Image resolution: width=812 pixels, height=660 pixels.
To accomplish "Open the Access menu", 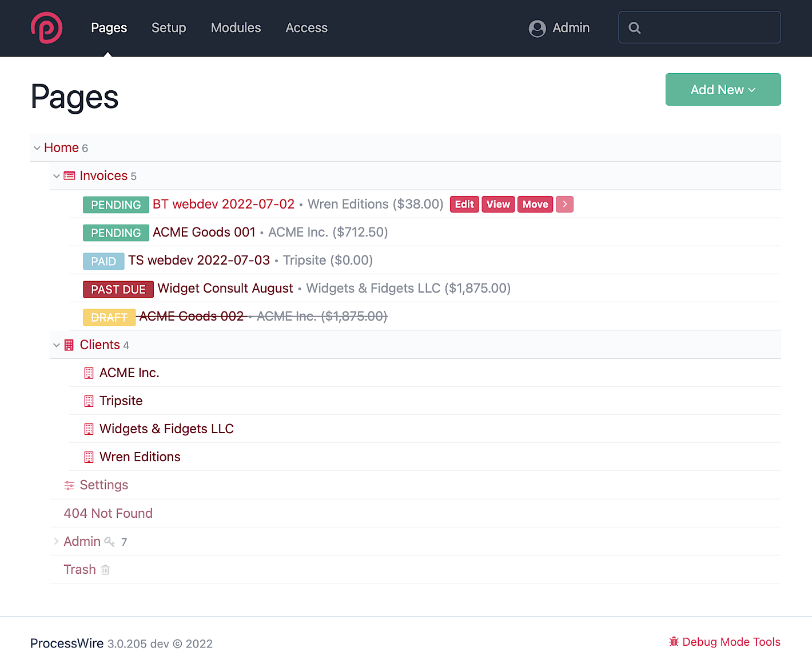I will (x=307, y=27).
